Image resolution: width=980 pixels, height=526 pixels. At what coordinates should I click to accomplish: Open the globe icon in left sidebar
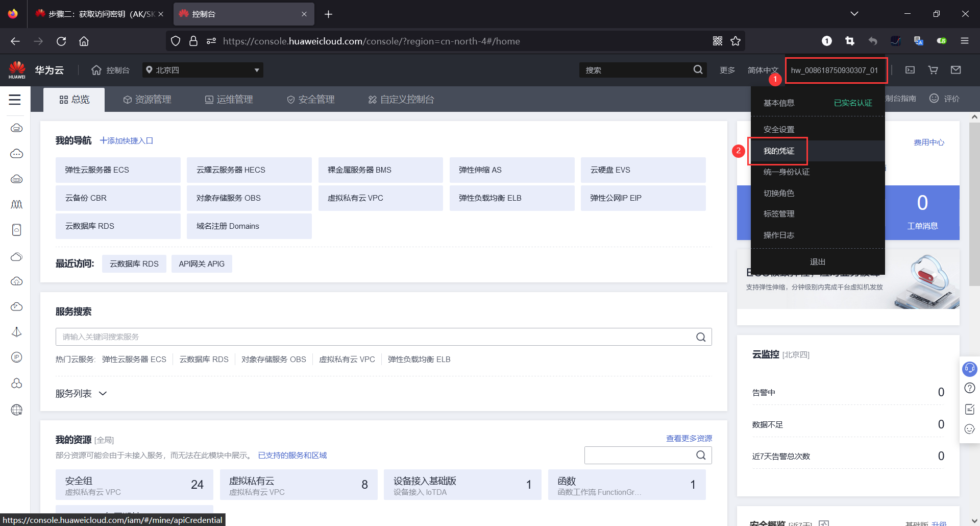click(17, 410)
